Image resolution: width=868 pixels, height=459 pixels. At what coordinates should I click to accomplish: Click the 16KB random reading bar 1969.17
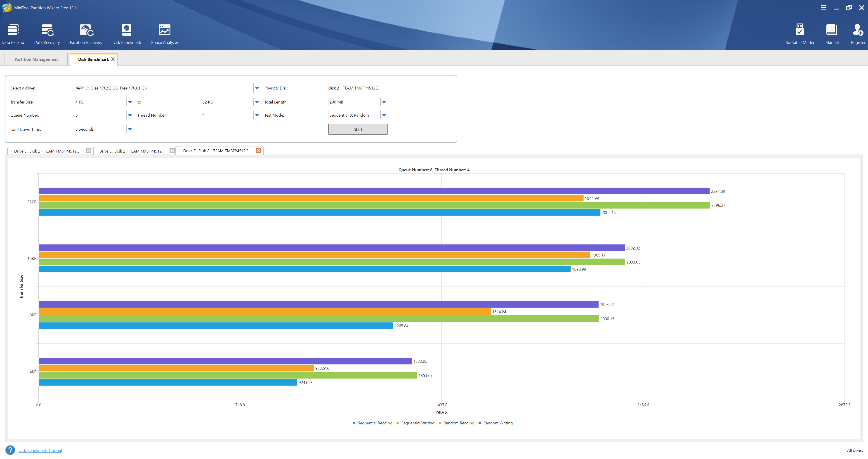click(x=314, y=255)
